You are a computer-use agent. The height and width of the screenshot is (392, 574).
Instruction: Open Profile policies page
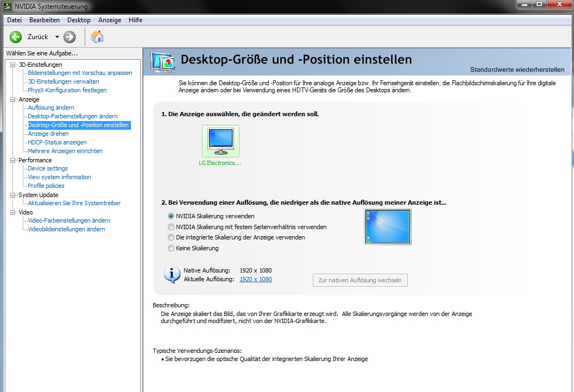(x=46, y=186)
